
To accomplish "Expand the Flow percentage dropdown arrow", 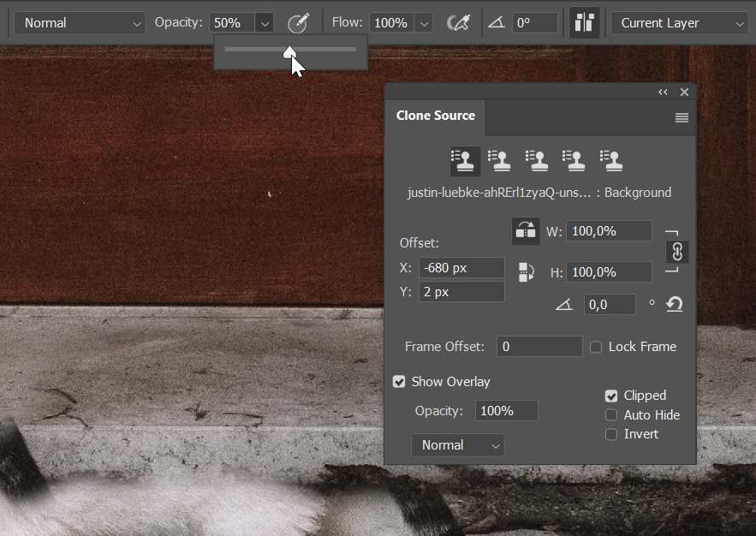I will point(424,23).
